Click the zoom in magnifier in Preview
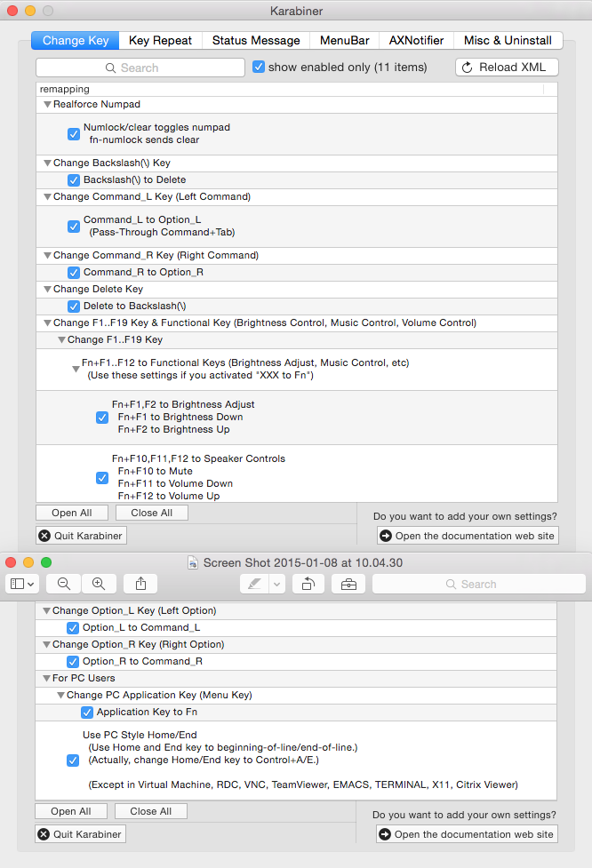Viewport: 592px width, 868px height. click(x=99, y=584)
